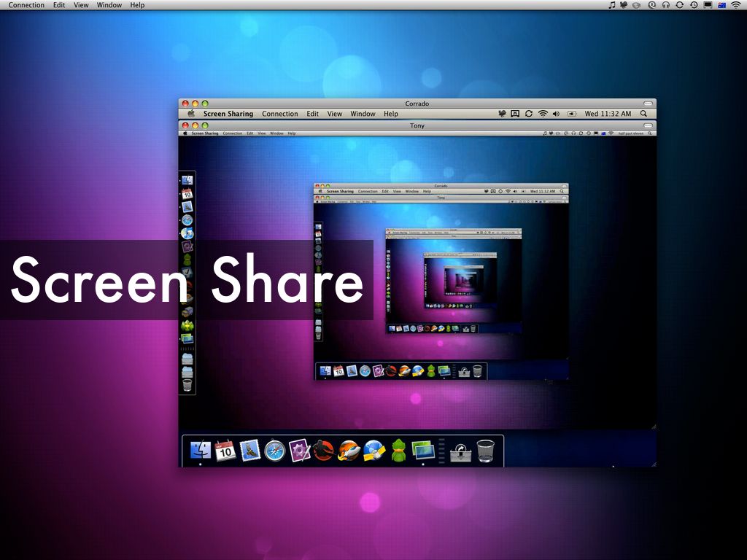Viewport: 747px width, 560px height.
Task: Click the music note icon in top menu bar
Action: 611,5
